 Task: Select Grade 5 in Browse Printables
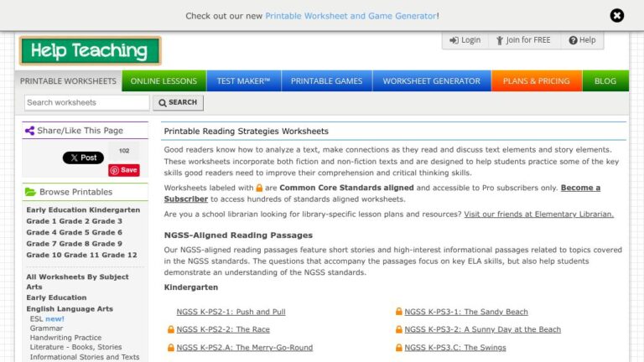click(x=75, y=232)
